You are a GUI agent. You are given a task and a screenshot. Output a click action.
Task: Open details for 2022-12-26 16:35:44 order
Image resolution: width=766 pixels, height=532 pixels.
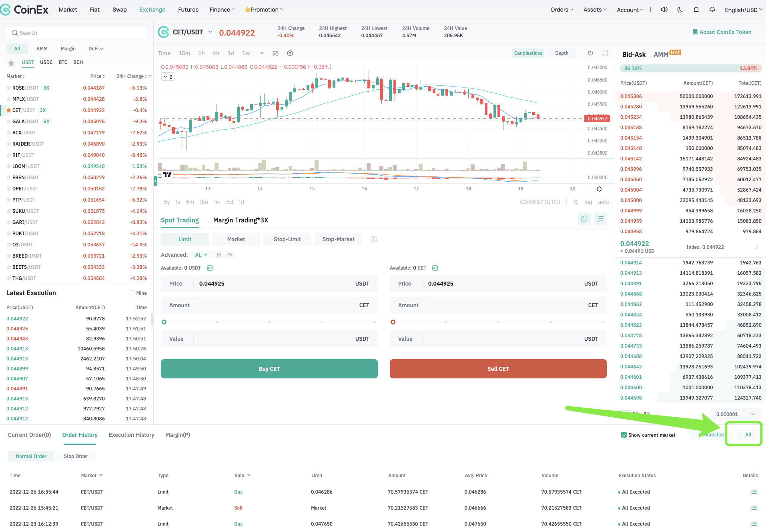tap(754, 492)
